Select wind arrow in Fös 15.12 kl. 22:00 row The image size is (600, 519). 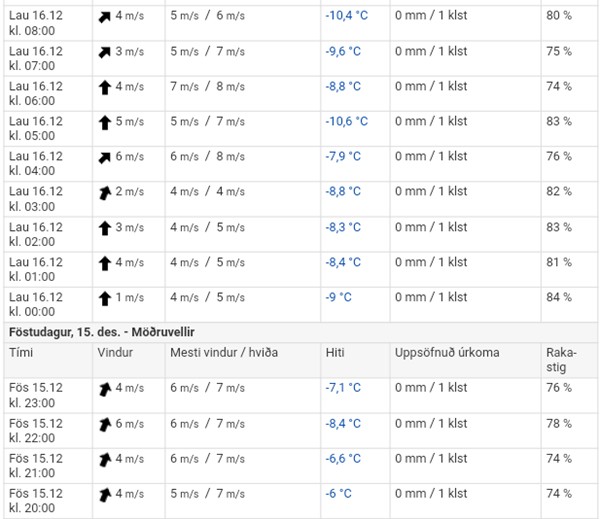pos(105,425)
